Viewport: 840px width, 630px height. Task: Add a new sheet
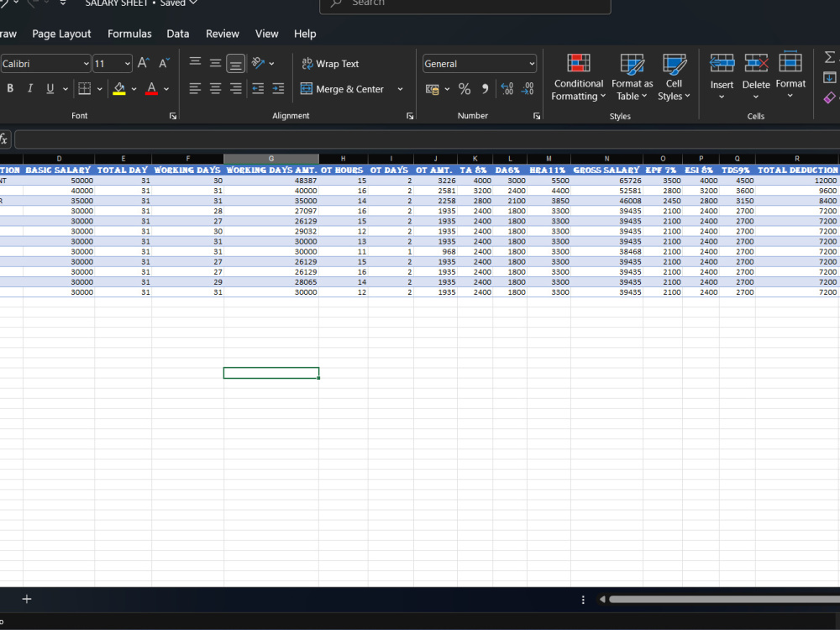click(x=27, y=599)
